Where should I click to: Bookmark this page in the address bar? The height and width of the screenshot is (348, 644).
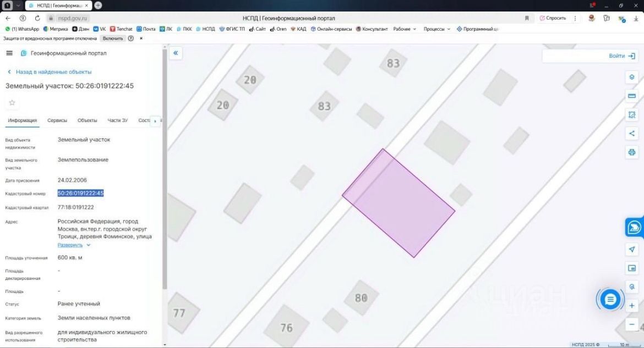(x=527, y=18)
